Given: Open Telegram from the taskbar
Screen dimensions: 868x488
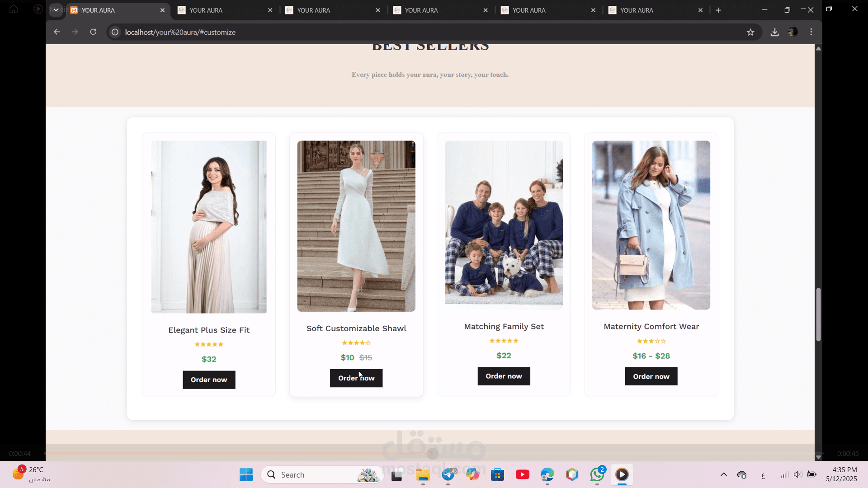Looking at the screenshot, I should 448,475.
